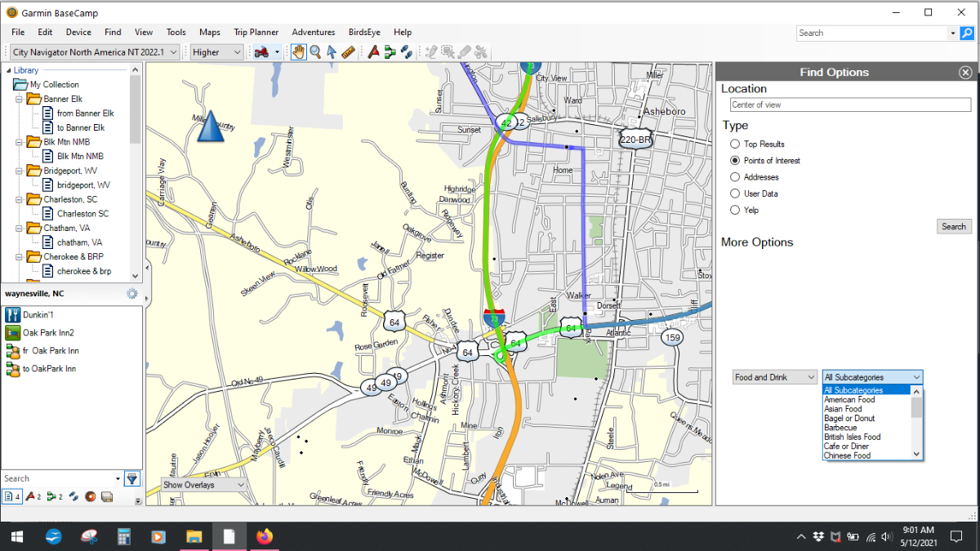This screenshot has width=980, height=551.
Task: Select the Charleston SC list
Action: pyautogui.click(x=82, y=214)
